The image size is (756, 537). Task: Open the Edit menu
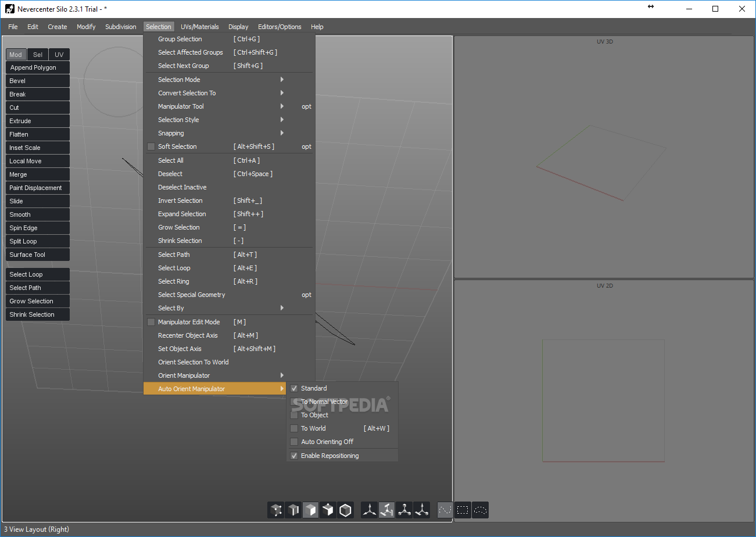click(x=33, y=27)
